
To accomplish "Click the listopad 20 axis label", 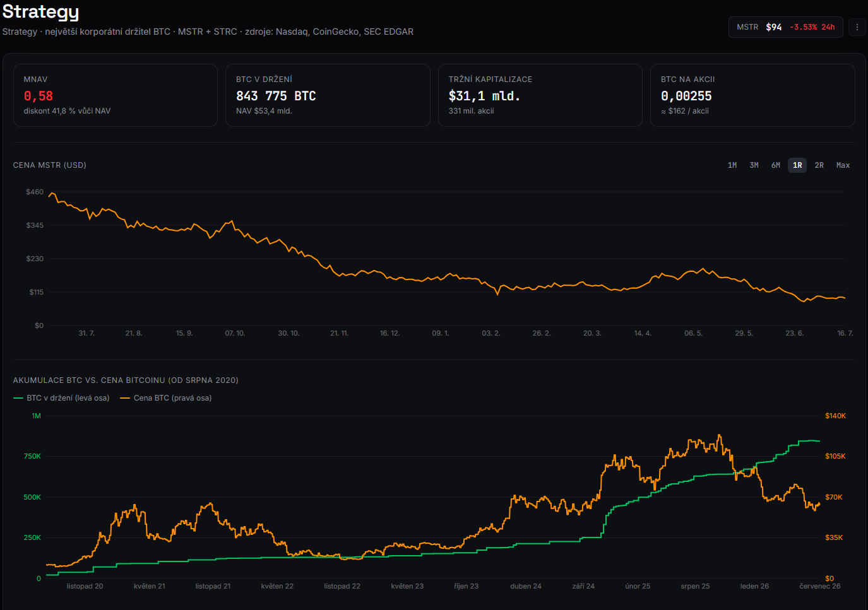I will pyautogui.click(x=85, y=586).
